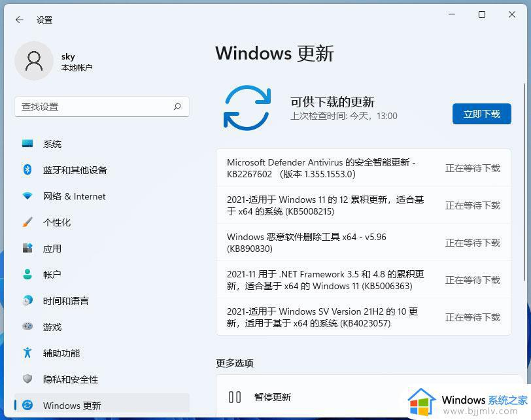This screenshot has width=531, height=420.
Task: Click the search magnifier icon
Action: tap(177, 107)
